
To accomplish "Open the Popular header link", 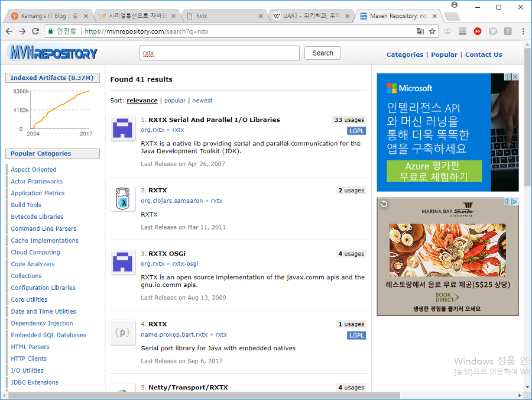I will tap(444, 54).
